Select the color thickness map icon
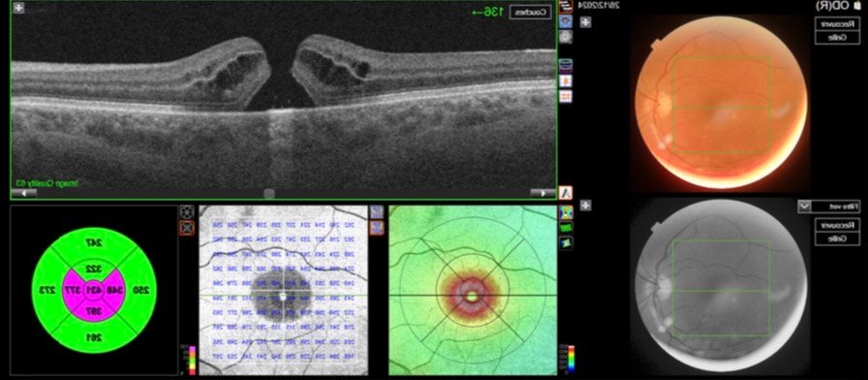The height and width of the screenshot is (380, 868). [567, 212]
